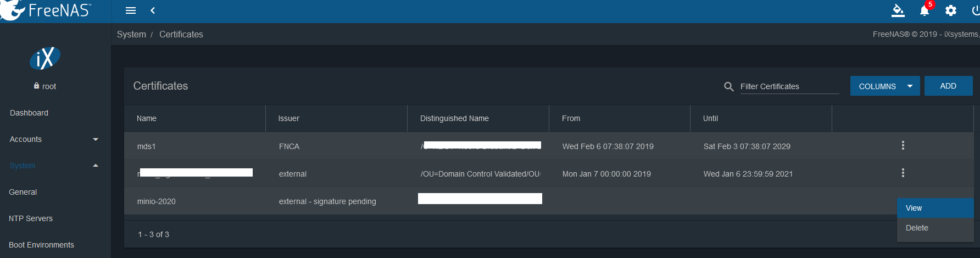
Task: Open the settings gear icon
Action: tap(951, 10)
